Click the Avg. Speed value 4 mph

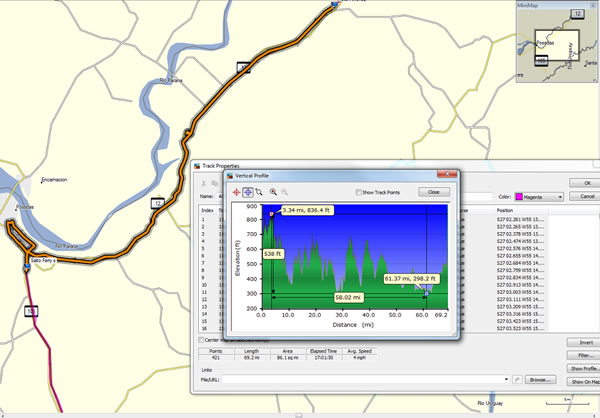coord(359,358)
